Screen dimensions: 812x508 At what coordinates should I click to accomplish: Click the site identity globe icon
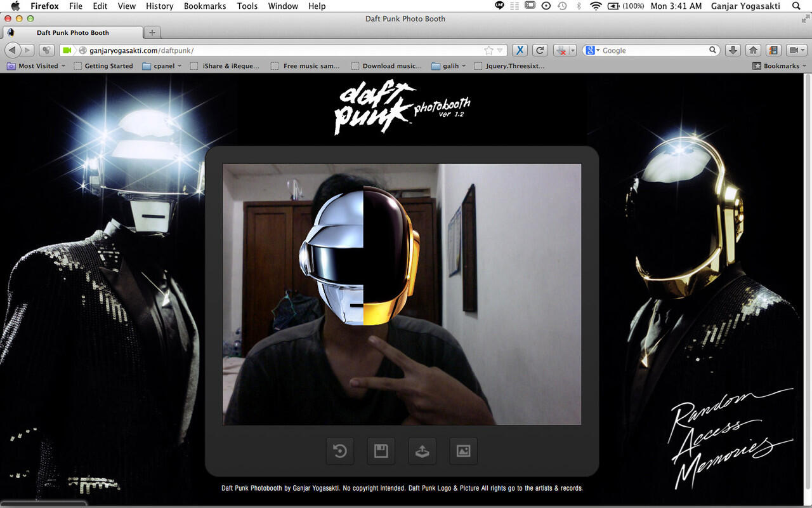82,50
